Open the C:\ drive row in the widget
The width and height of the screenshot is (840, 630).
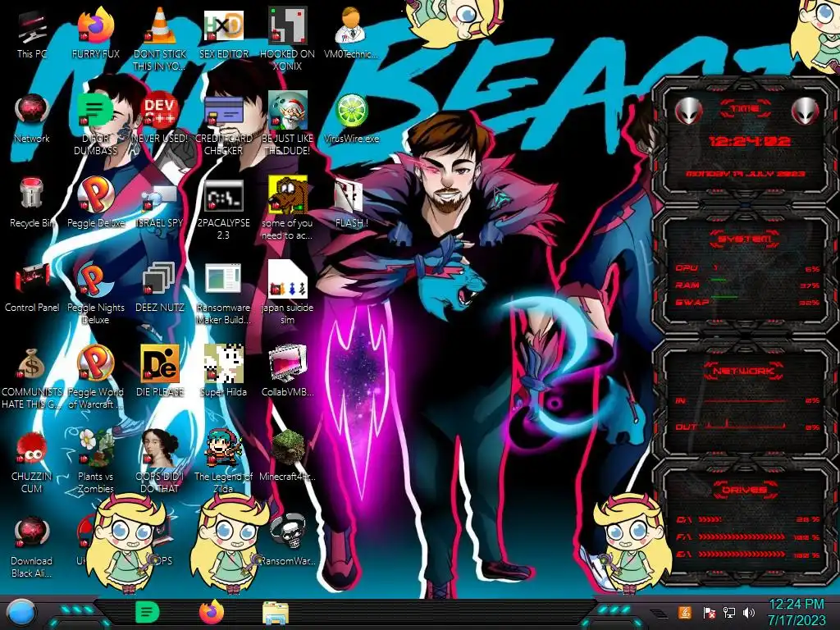(747, 519)
